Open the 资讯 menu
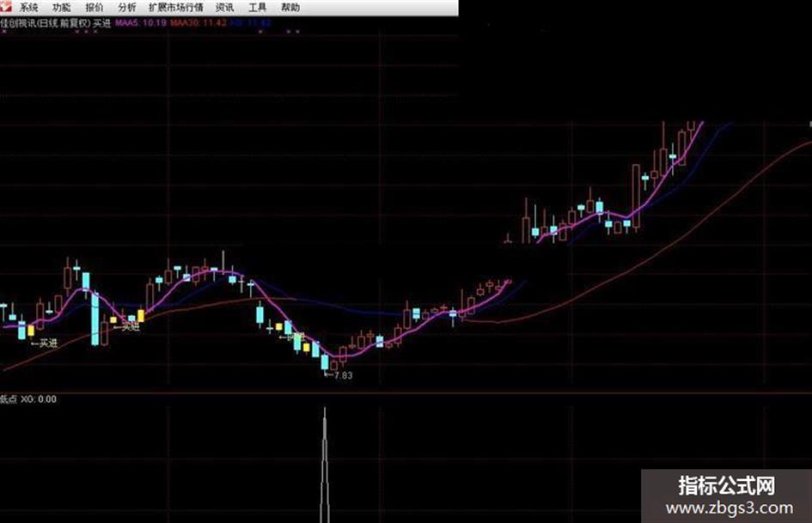 pyautogui.click(x=225, y=7)
